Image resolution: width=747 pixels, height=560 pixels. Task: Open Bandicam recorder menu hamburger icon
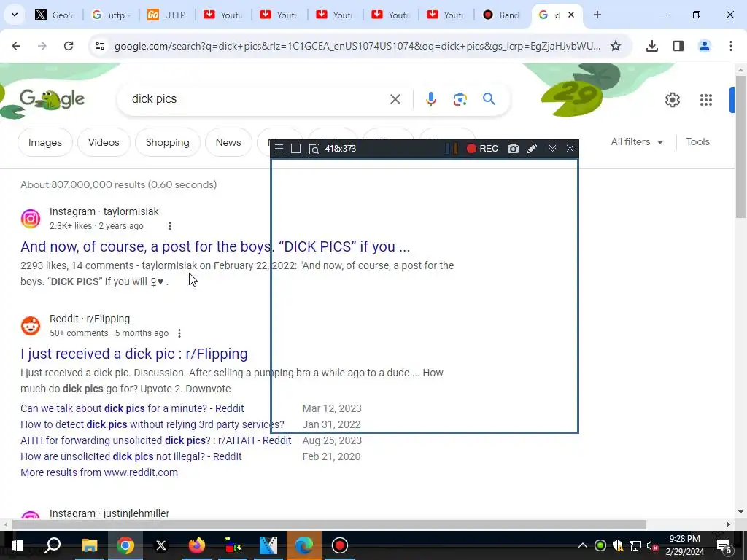279,149
